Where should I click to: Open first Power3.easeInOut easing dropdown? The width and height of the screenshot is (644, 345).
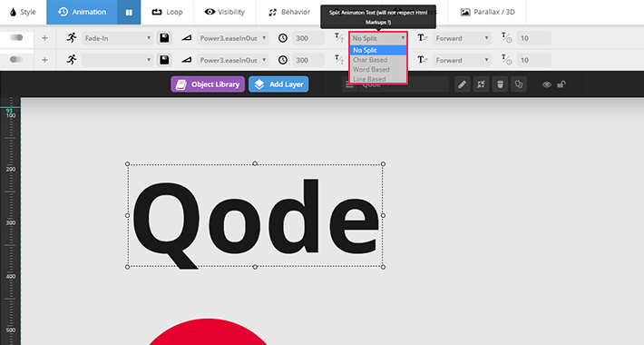pos(233,38)
